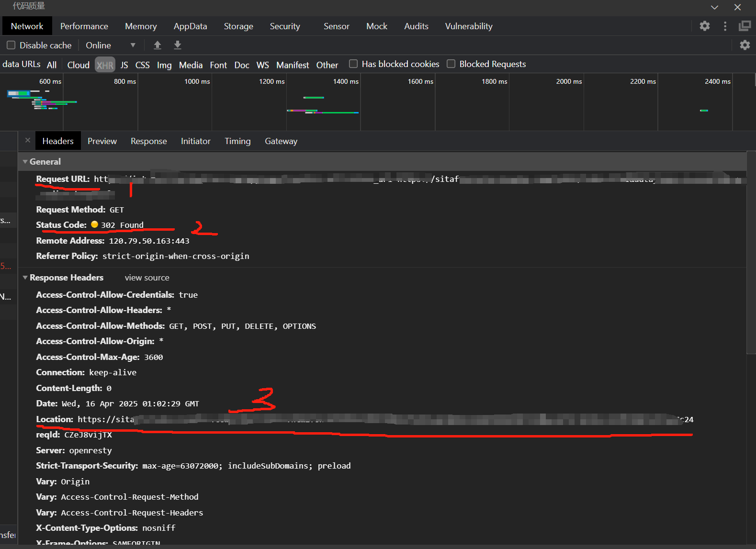
Task: Filter requests by Img
Action: [164, 65]
